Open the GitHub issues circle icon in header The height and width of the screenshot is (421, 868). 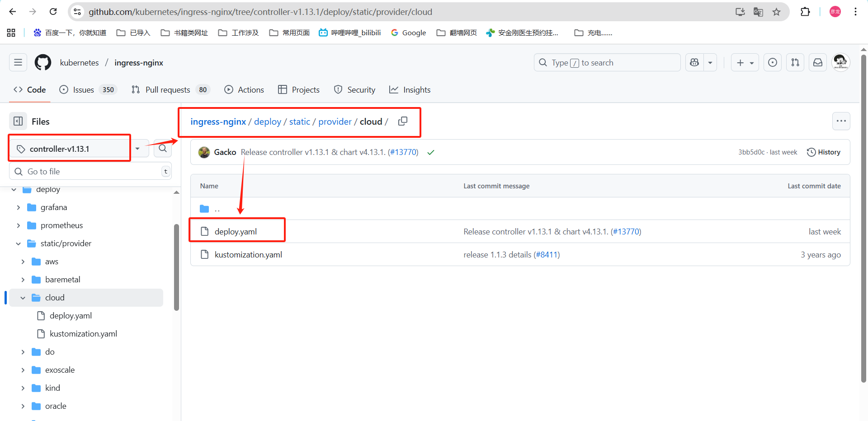click(x=773, y=62)
